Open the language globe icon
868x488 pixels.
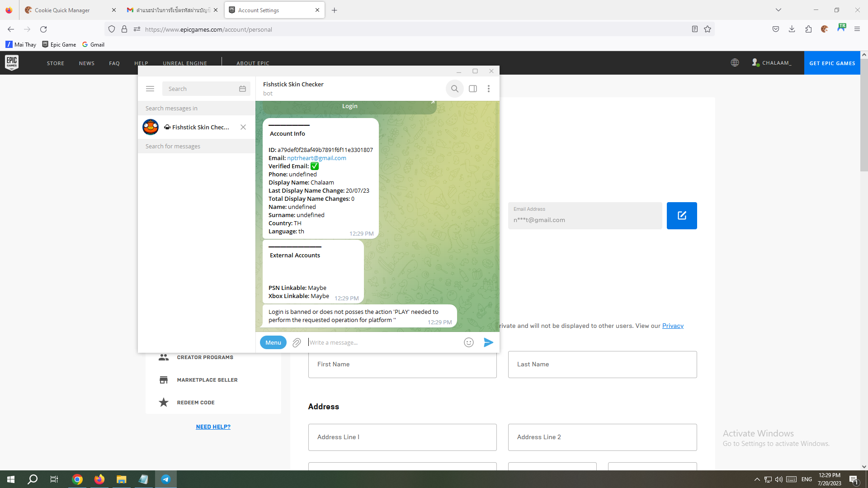[x=735, y=63]
